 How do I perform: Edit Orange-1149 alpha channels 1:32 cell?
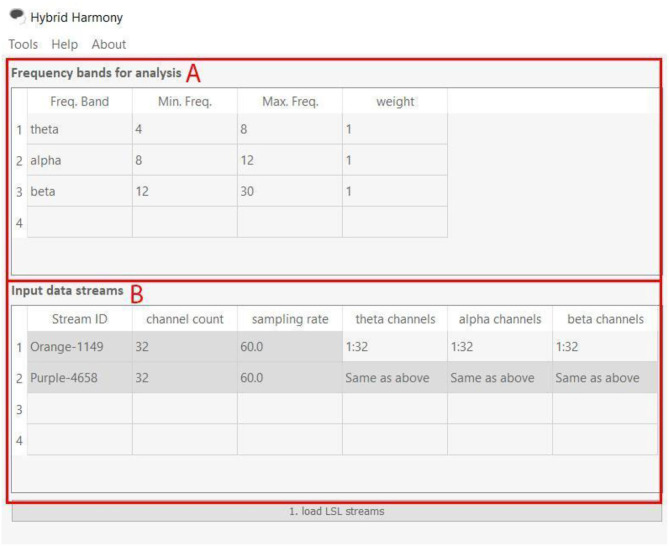[500, 347]
